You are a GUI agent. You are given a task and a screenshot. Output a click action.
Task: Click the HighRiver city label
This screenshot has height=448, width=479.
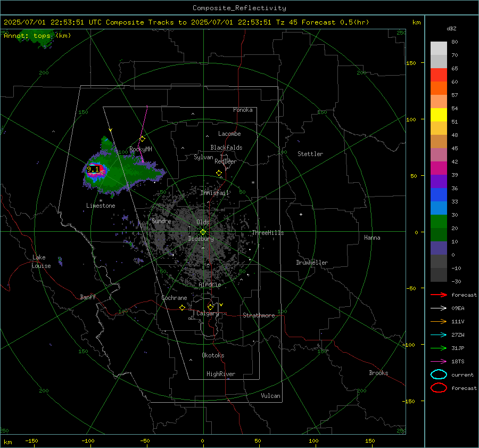(221, 374)
